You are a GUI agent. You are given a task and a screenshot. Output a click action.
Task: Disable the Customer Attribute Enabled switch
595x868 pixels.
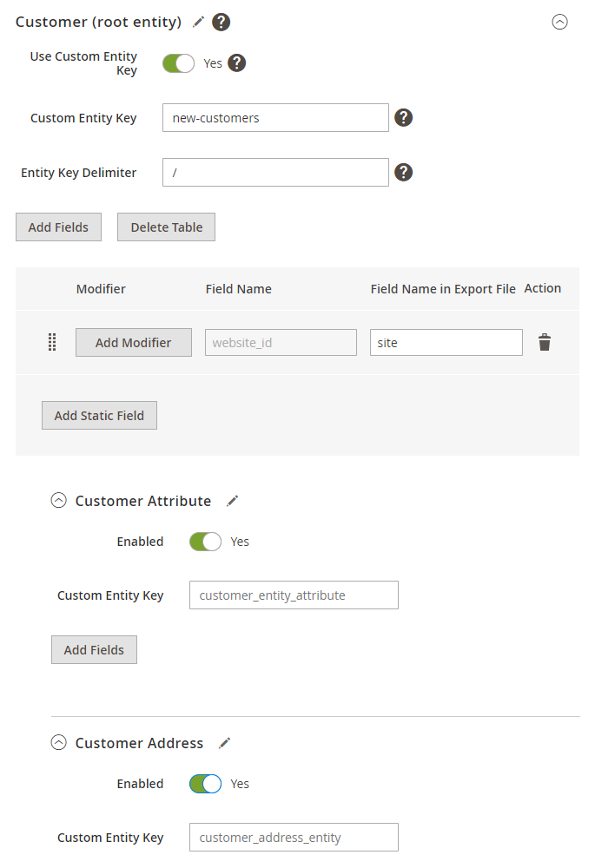pyautogui.click(x=206, y=542)
